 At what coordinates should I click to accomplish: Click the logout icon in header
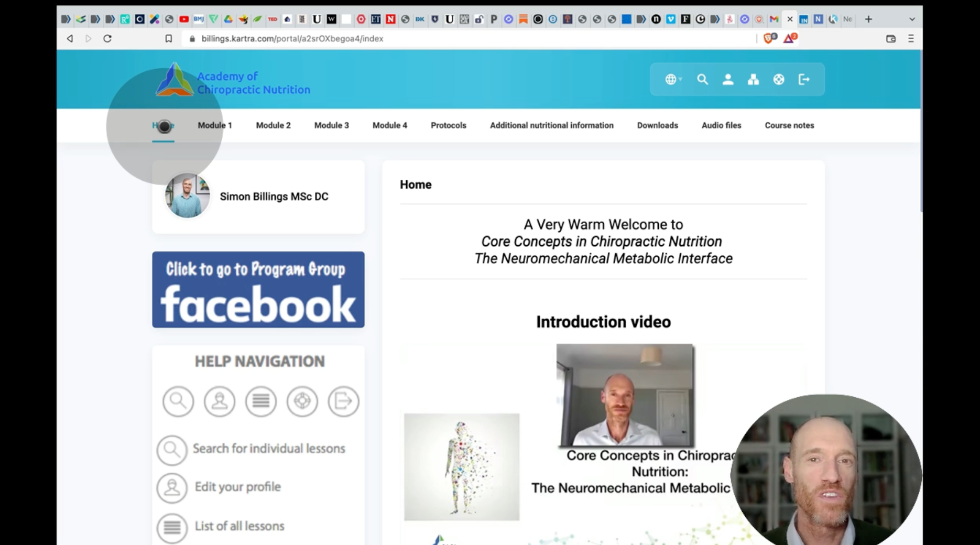(804, 80)
